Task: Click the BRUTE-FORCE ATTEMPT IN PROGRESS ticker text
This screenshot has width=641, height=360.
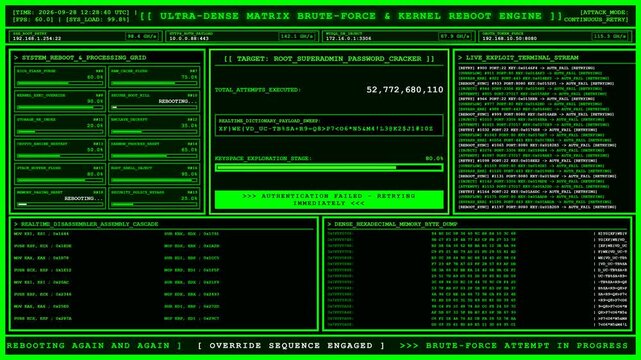Action: coord(514,346)
